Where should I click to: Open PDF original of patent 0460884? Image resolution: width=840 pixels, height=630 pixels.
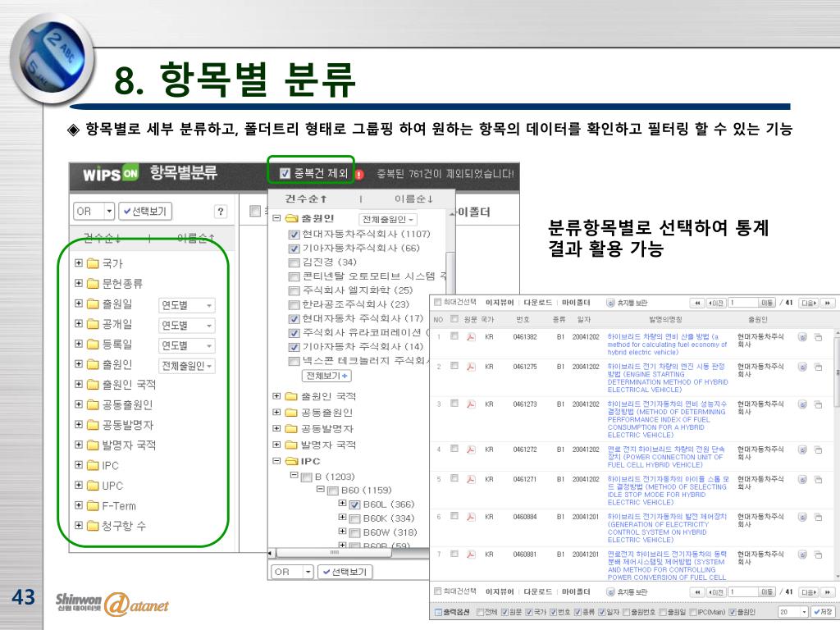(x=472, y=517)
